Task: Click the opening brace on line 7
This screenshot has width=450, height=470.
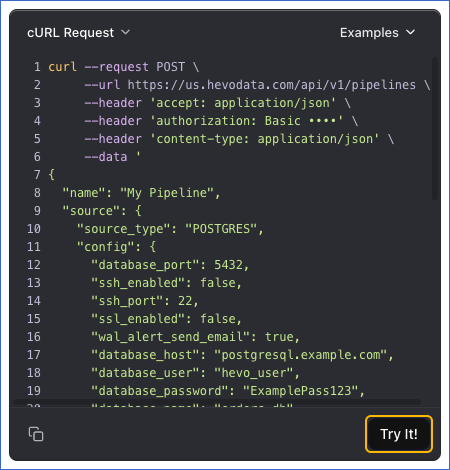Action: click(51, 175)
